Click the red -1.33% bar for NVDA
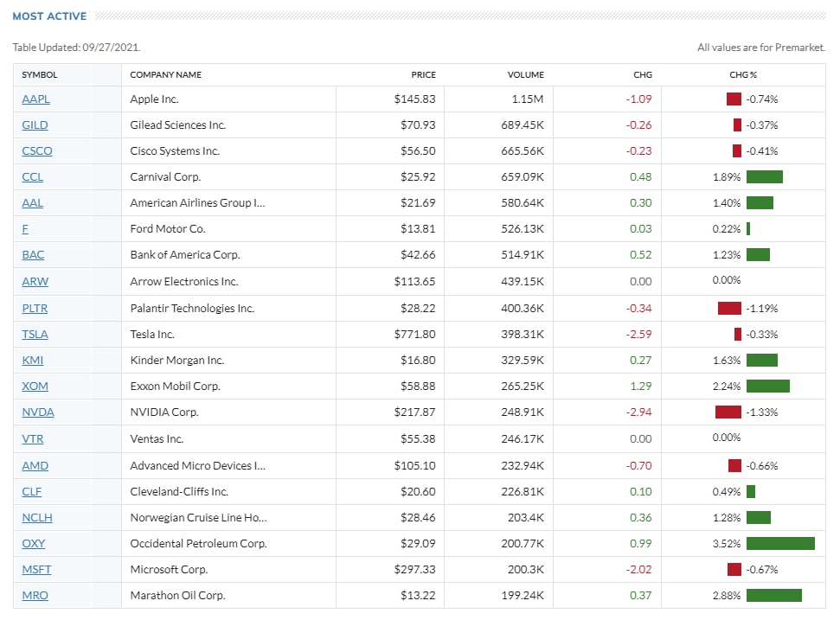The width and height of the screenshot is (840, 620). pyautogui.click(x=728, y=412)
